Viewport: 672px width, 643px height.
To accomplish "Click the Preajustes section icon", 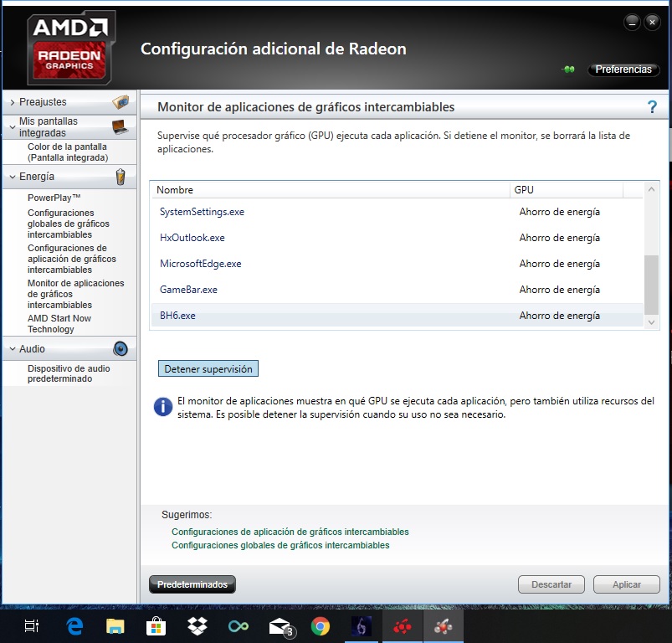I will [x=121, y=102].
